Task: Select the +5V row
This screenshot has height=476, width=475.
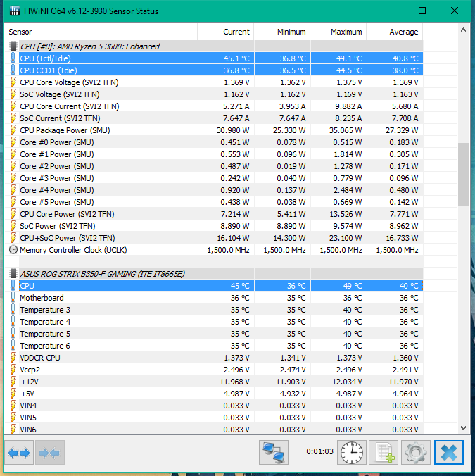Action: pyautogui.click(x=214, y=394)
